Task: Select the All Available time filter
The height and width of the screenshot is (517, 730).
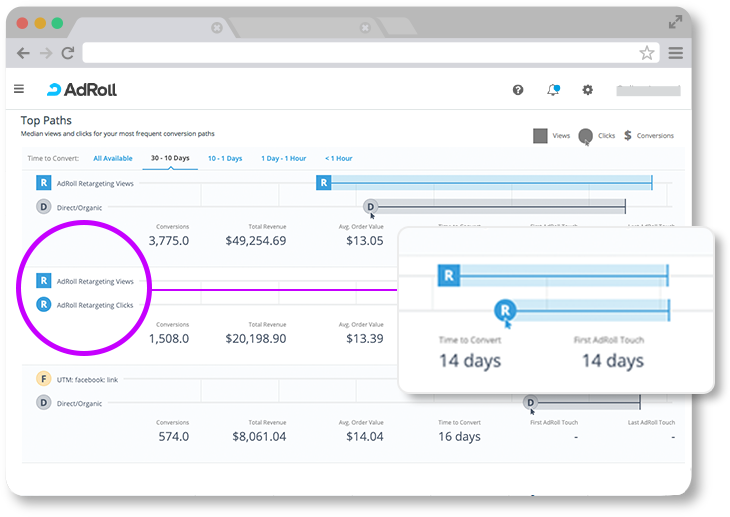Action: [113, 158]
